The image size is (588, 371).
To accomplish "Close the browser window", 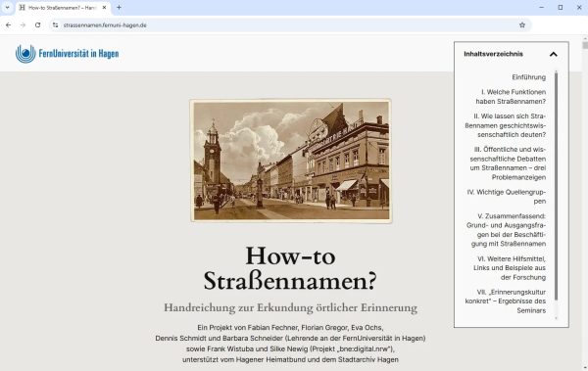I will pyautogui.click(x=579, y=7).
